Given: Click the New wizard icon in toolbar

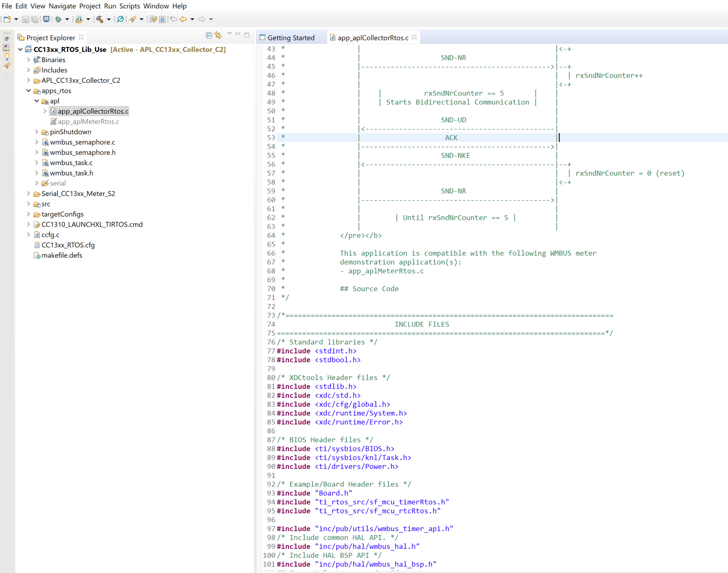Looking at the screenshot, I should coord(7,19).
